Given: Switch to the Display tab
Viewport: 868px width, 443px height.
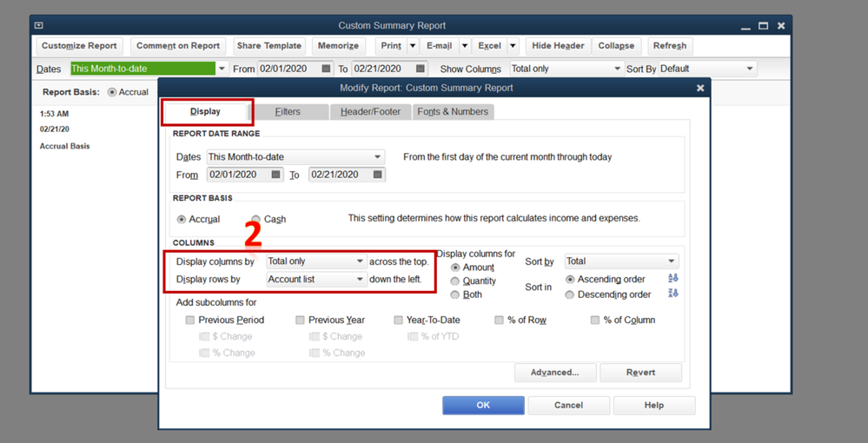Looking at the screenshot, I should [205, 111].
